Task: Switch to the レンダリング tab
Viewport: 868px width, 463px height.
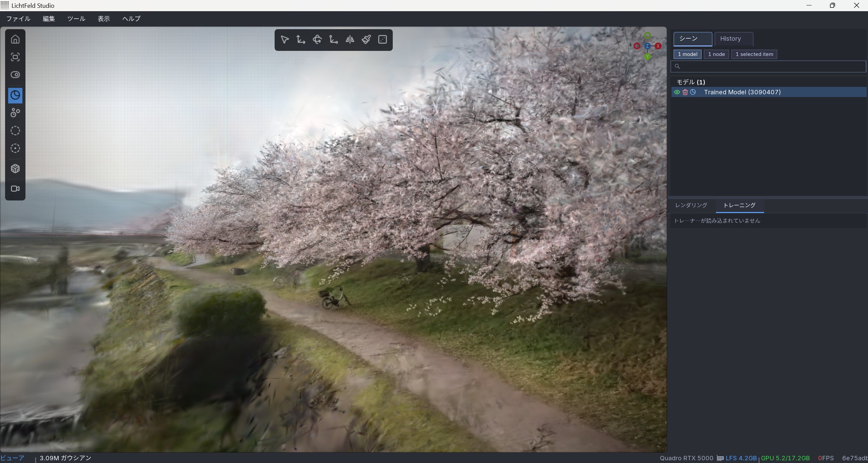Action: pyautogui.click(x=691, y=205)
